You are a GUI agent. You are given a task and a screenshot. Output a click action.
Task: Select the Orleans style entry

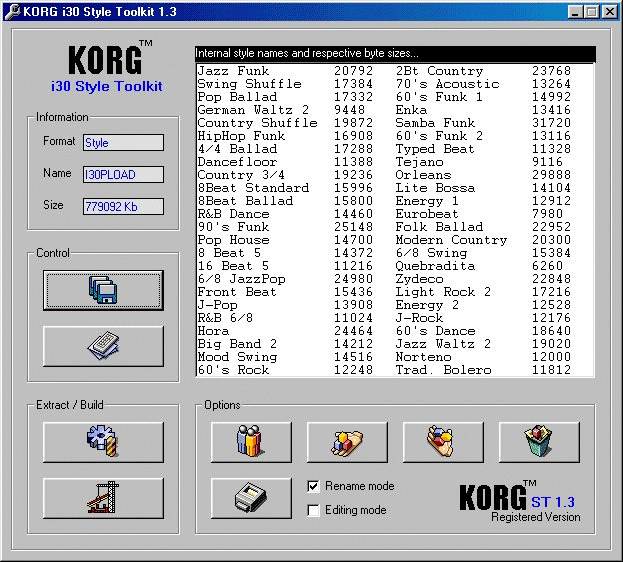[x=423, y=175]
